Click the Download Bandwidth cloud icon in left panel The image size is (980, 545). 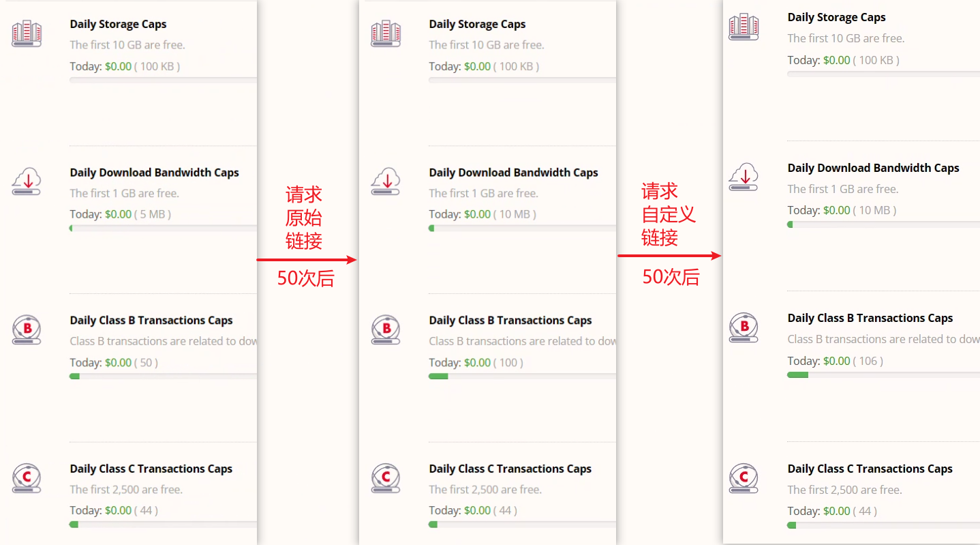click(x=27, y=182)
